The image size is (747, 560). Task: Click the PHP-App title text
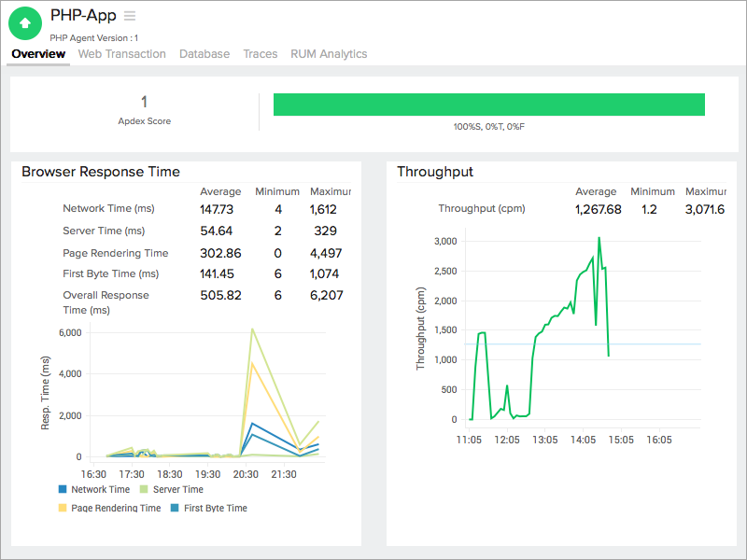[83, 16]
